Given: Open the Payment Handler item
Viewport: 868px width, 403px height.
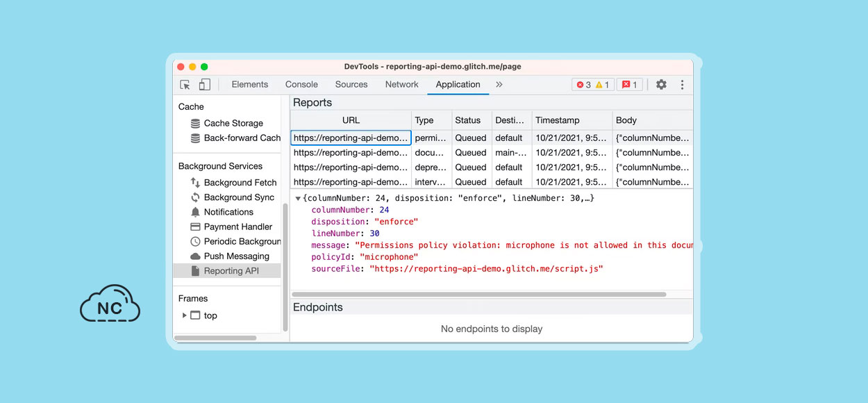Looking at the screenshot, I should click(231, 227).
